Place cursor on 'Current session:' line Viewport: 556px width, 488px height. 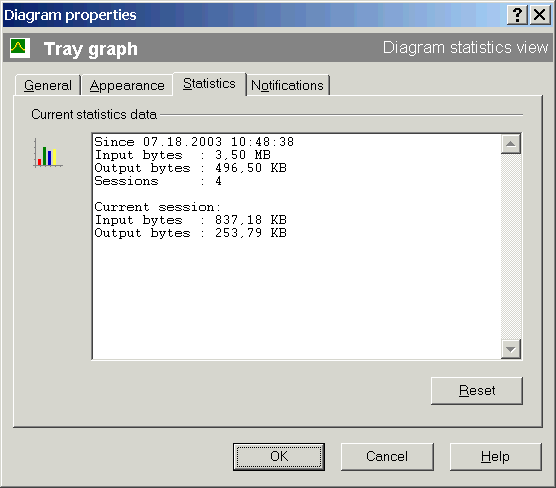[x=158, y=207]
